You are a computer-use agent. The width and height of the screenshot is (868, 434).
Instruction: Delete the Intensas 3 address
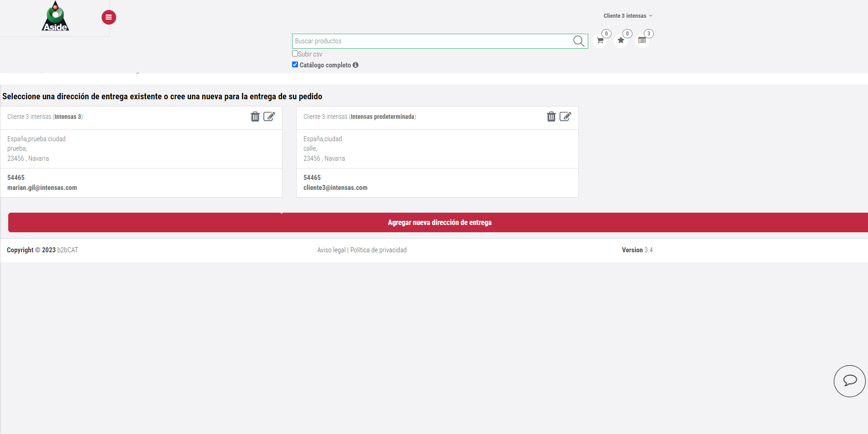pos(255,117)
